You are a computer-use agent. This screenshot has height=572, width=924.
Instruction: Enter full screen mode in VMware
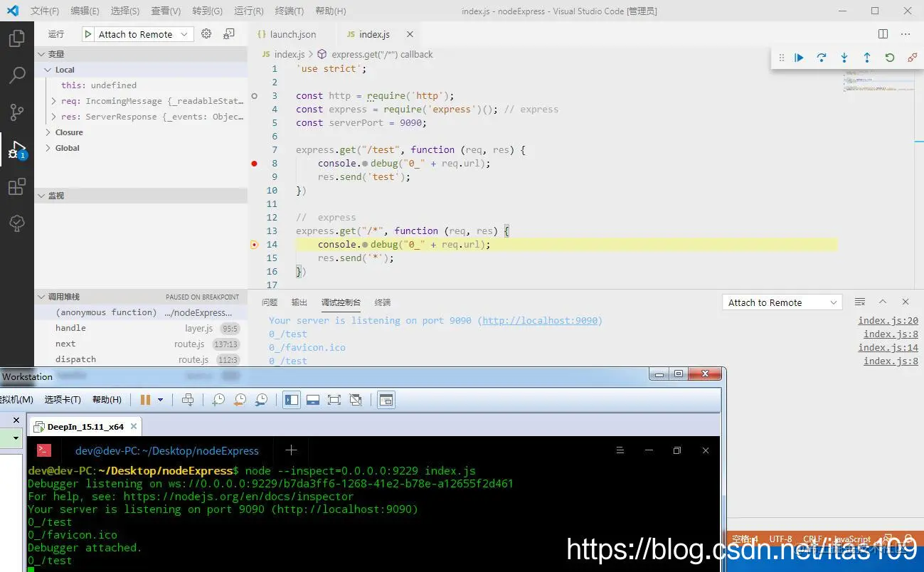point(334,400)
